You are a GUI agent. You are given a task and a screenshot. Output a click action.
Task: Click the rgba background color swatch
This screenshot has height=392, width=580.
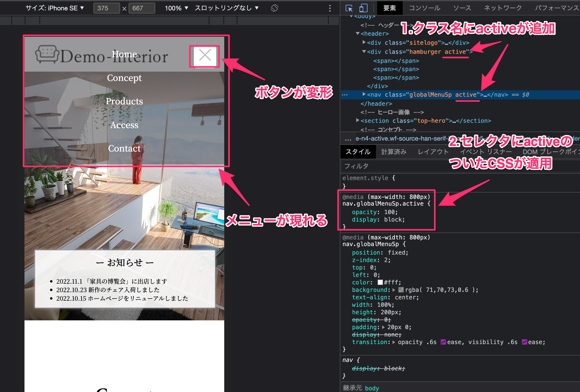[x=401, y=290]
